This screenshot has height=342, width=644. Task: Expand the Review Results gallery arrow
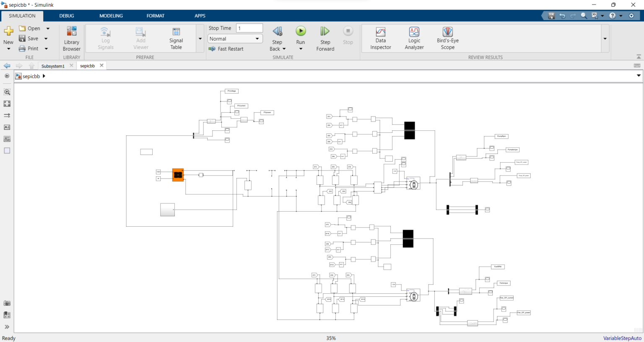coord(605,39)
